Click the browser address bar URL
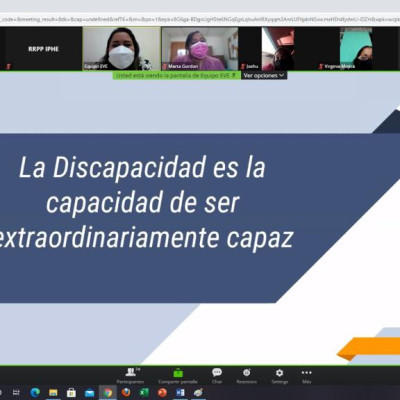This screenshot has height=400, width=400. [x=200, y=20]
